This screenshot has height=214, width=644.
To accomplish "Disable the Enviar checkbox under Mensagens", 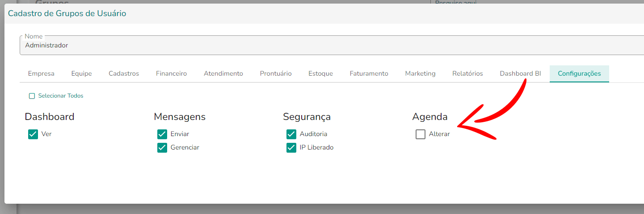I will [162, 134].
